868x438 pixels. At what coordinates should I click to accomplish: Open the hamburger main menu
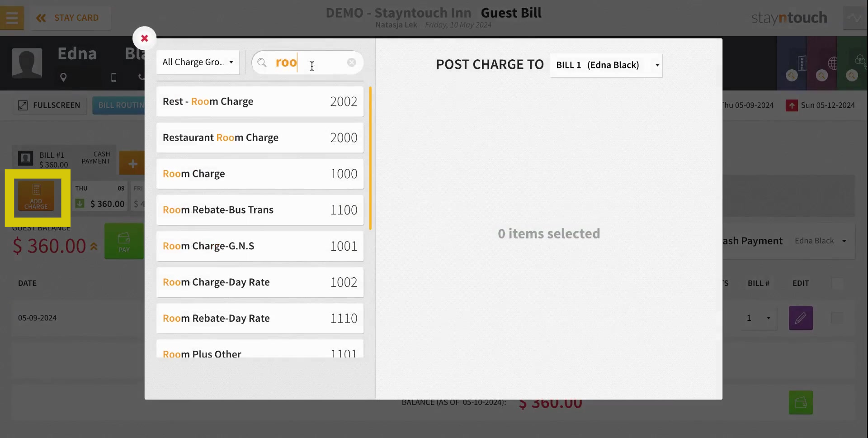tap(12, 18)
